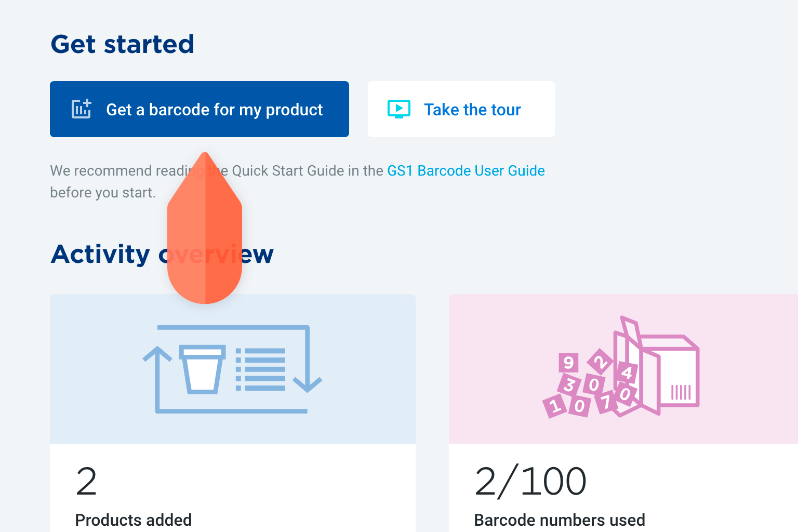Click the Activity overview heading
This screenshot has height=532, width=798.
[x=162, y=254]
